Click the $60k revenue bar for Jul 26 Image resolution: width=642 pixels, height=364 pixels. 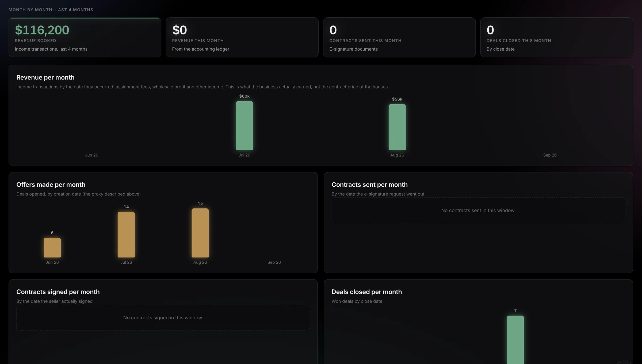pos(244,126)
